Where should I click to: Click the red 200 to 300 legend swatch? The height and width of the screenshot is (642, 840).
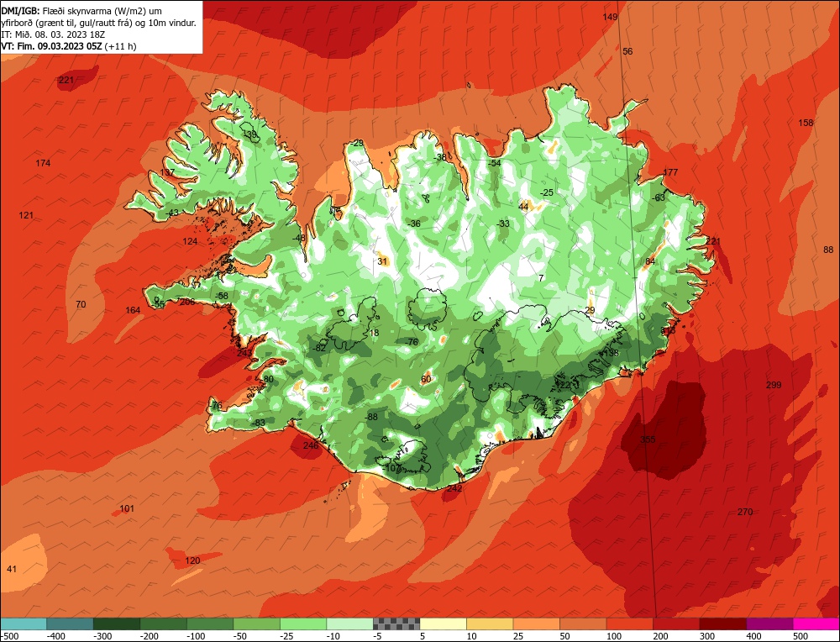[676, 624]
